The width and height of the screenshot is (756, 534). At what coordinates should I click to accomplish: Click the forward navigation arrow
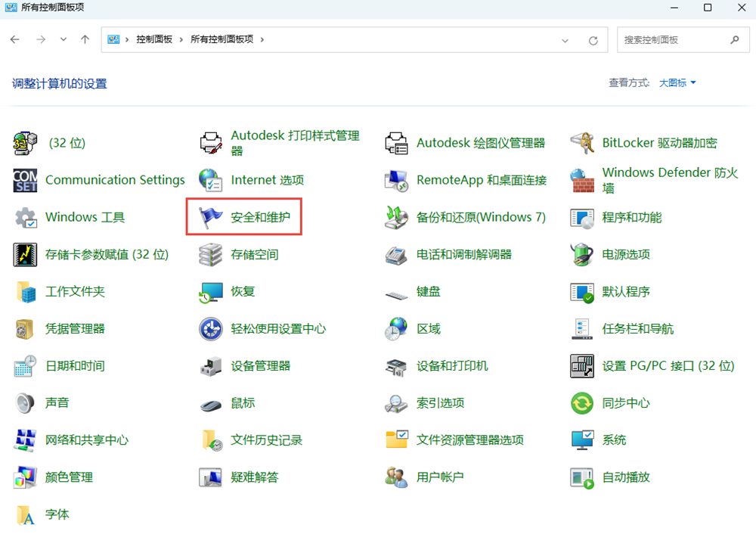click(x=41, y=39)
